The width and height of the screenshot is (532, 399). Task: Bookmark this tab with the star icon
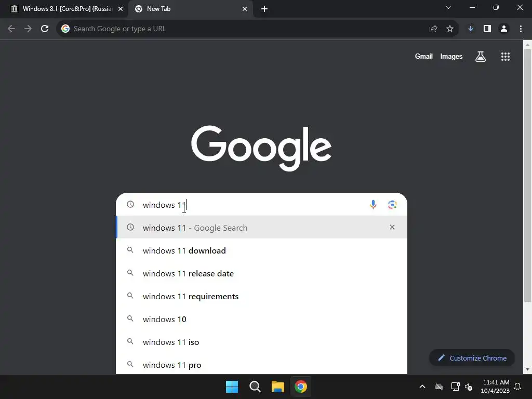tap(450, 29)
